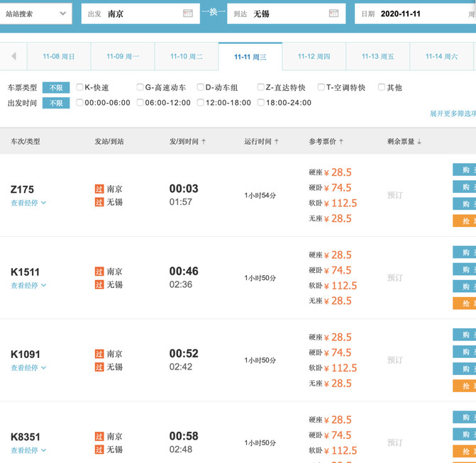The width and height of the screenshot is (476, 463).
Task: Sort by 剩余票量 down arrow
Action: pos(419,141)
